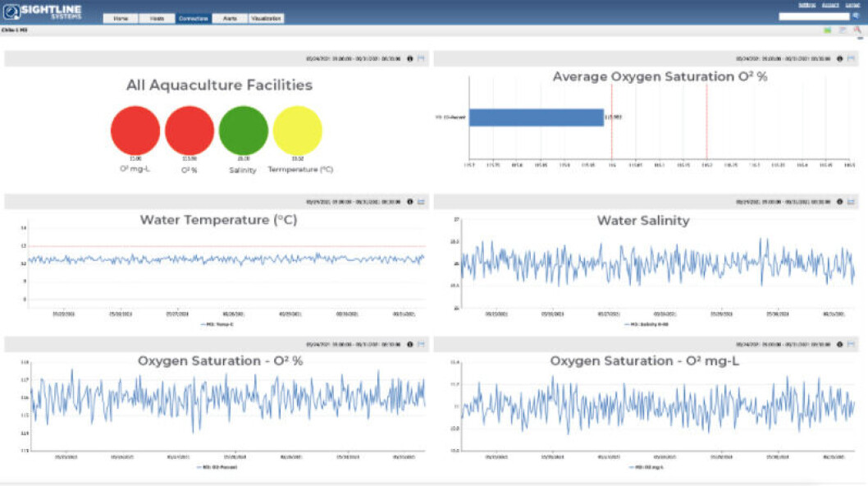
Task: Click the chart icon on Water Salinity panel
Action: pyautogui.click(x=851, y=201)
